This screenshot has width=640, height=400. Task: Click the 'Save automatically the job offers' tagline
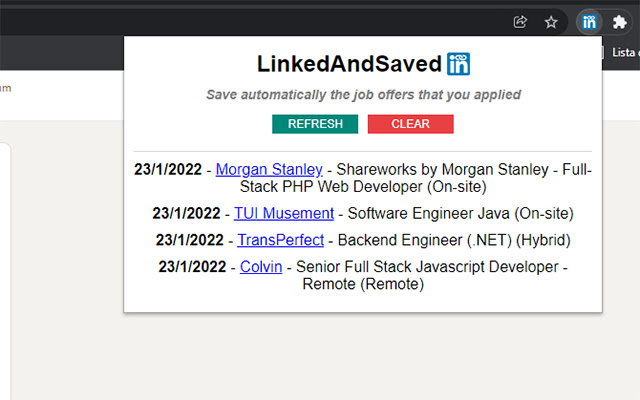(363, 95)
